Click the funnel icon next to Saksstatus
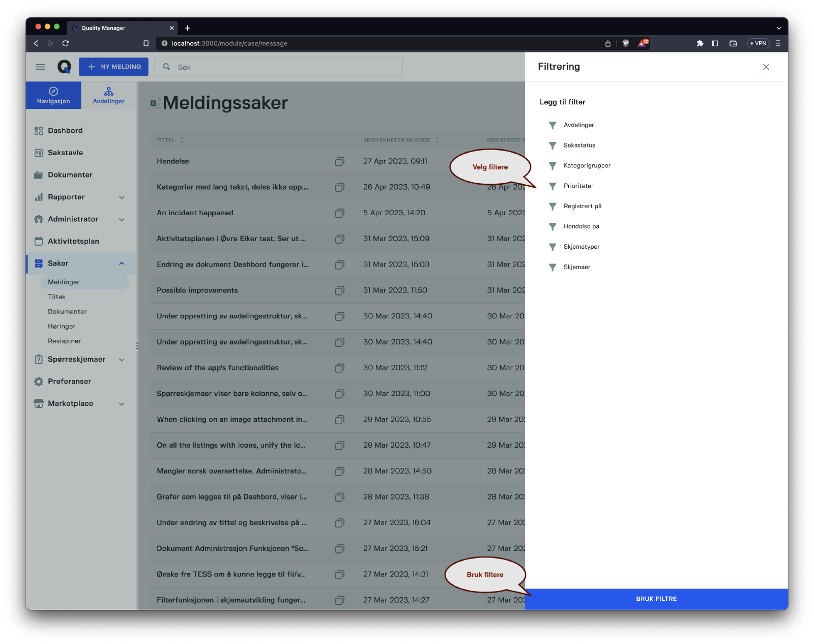 [x=553, y=145]
